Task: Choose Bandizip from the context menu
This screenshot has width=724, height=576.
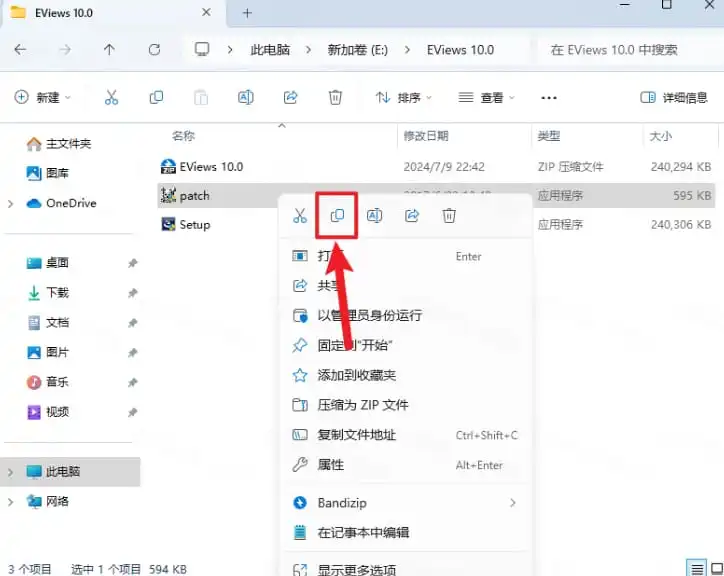Action: (406, 503)
